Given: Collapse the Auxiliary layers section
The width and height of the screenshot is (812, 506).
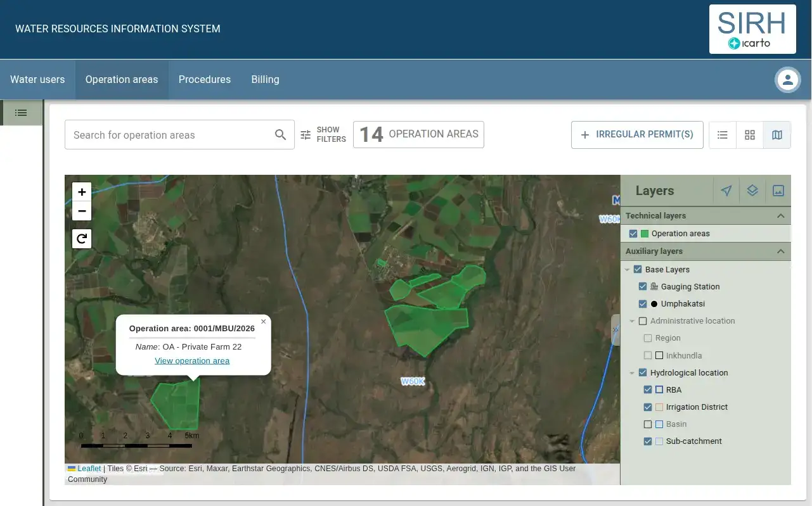Looking at the screenshot, I should tap(781, 251).
